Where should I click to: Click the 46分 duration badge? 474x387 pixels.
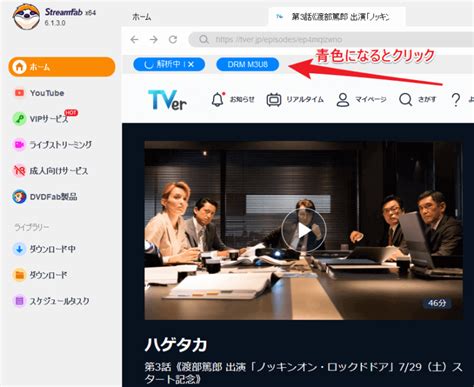coord(437,303)
